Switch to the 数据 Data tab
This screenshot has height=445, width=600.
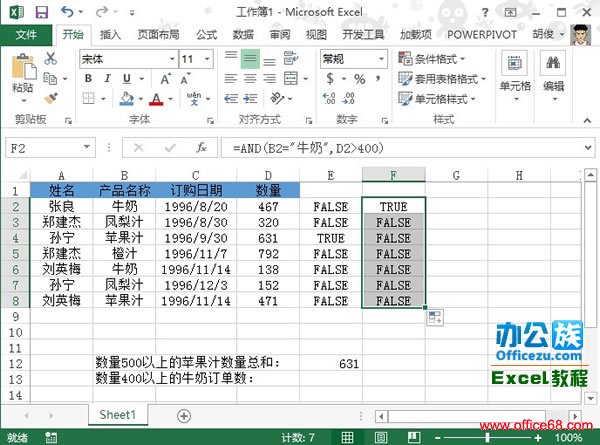pyautogui.click(x=243, y=35)
